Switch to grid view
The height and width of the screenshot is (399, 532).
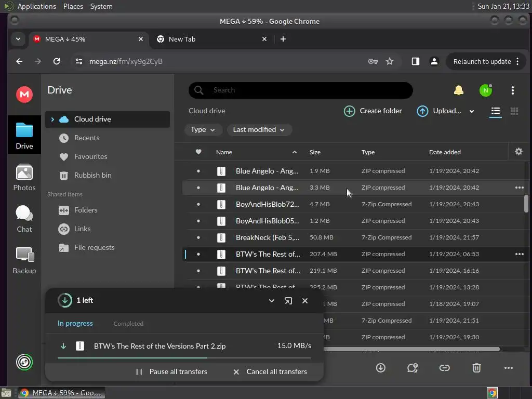514,111
